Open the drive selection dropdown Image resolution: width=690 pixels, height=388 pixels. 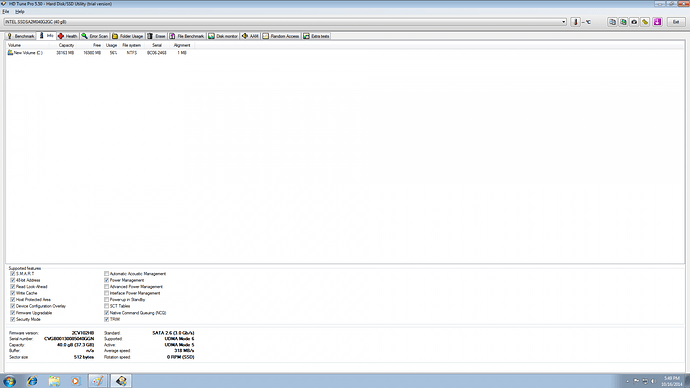point(563,22)
